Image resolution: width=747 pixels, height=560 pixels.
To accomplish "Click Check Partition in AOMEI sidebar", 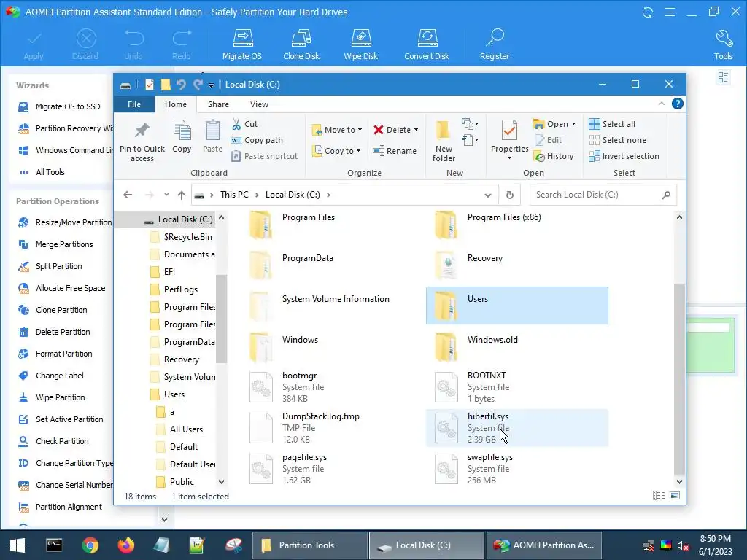I will pos(62,441).
